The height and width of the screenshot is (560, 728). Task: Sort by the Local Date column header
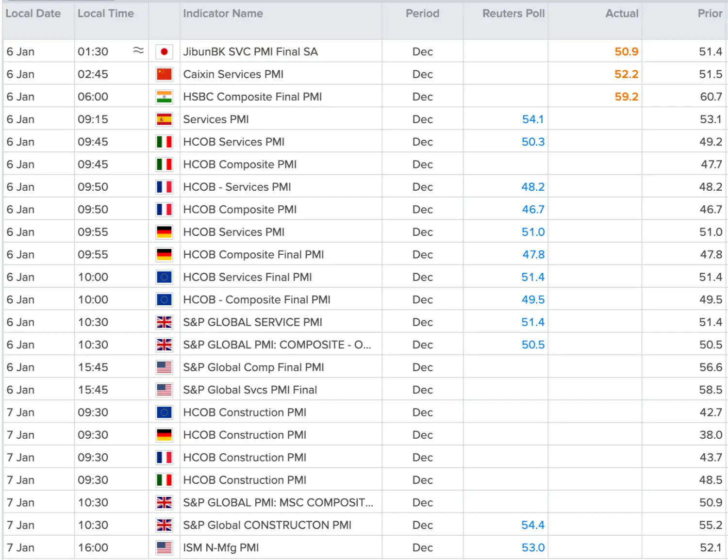33,14
